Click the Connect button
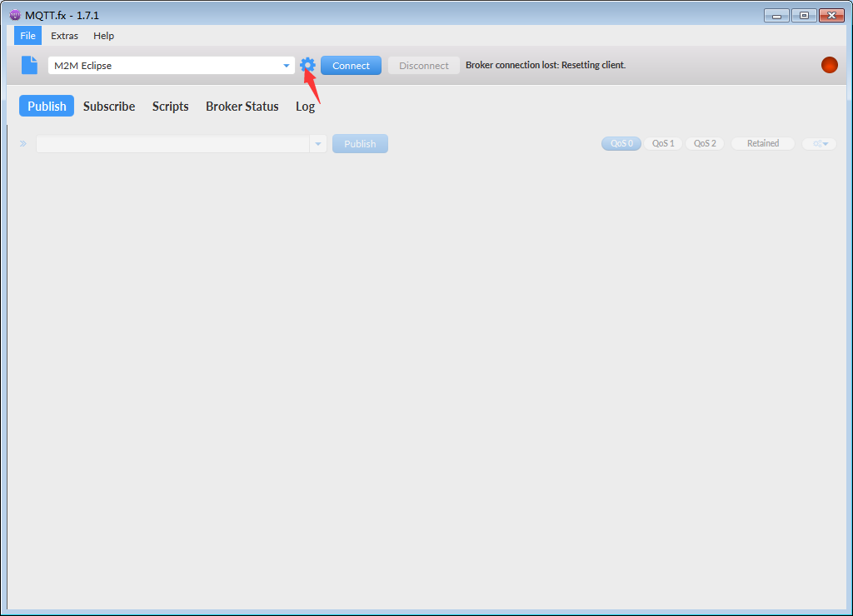 [x=351, y=65]
